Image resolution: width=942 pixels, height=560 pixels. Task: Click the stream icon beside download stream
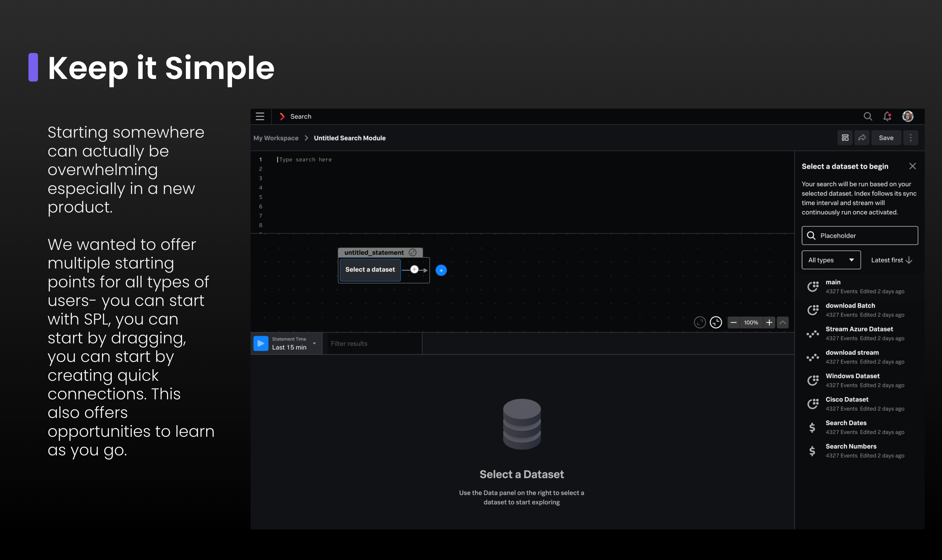coord(812,357)
